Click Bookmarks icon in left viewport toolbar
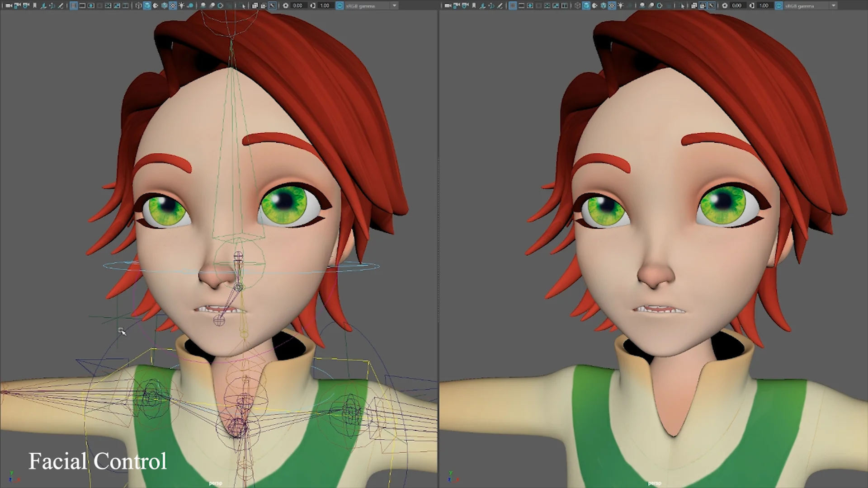Image resolution: width=868 pixels, height=488 pixels. click(x=35, y=5)
